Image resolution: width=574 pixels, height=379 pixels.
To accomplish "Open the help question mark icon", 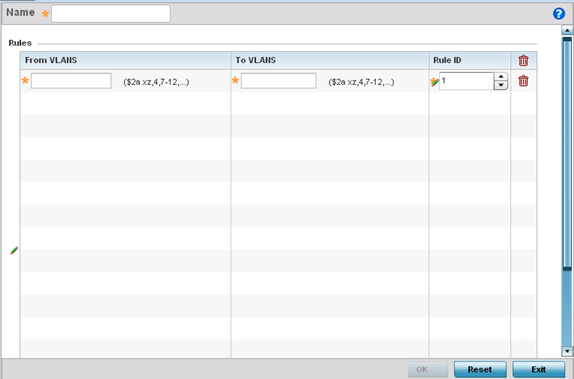I will [x=559, y=14].
